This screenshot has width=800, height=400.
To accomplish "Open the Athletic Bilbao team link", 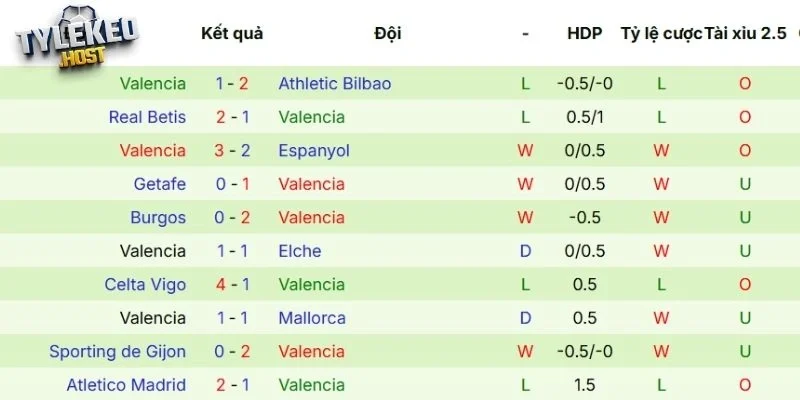I will [335, 84].
